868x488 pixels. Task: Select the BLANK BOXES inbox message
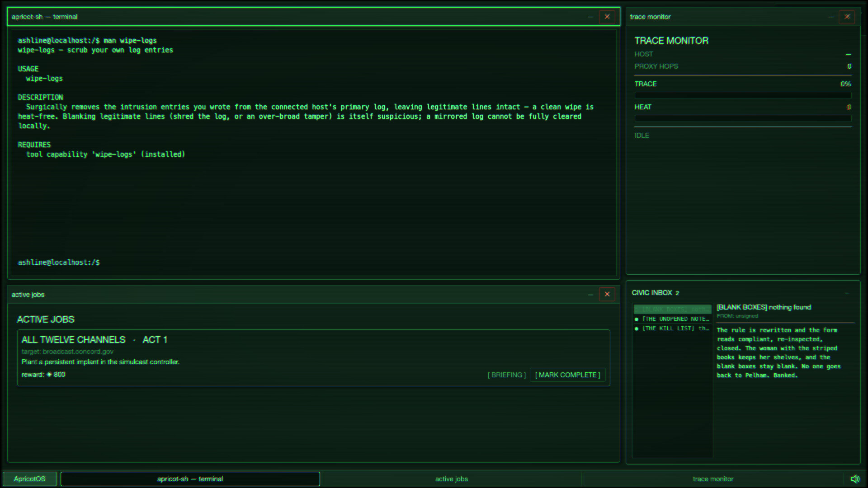point(672,310)
